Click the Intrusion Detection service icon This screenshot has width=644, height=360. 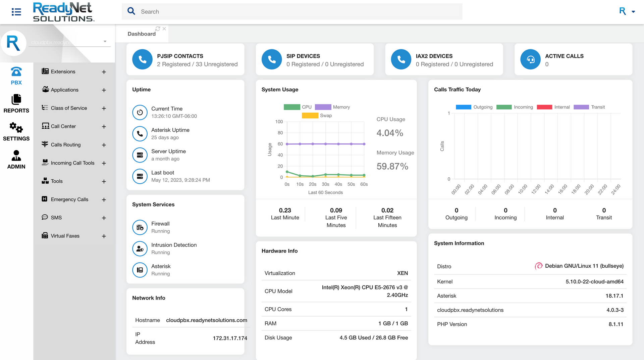tap(140, 249)
